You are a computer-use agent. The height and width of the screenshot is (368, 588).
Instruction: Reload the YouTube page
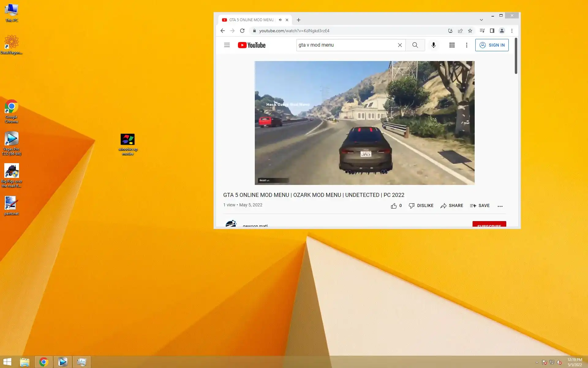coord(242,31)
